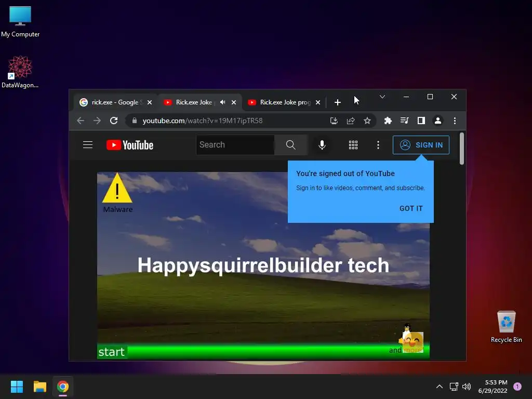Reload the current page

(114, 121)
